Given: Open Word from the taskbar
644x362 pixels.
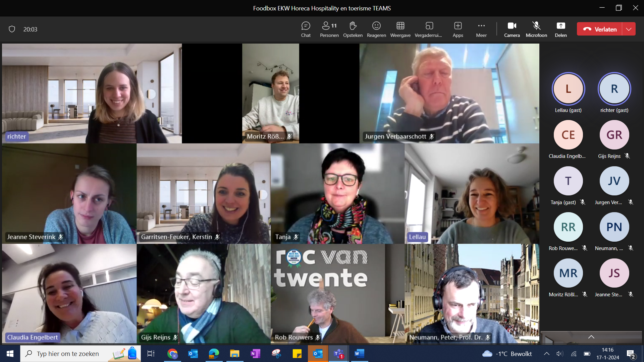Looking at the screenshot, I should click(359, 354).
